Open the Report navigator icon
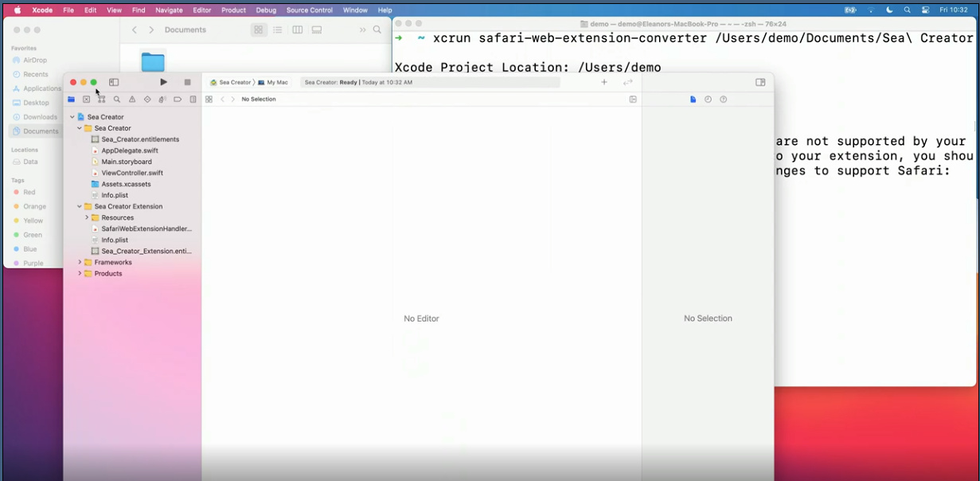Viewport: 980px width, 481px height. 193,100
